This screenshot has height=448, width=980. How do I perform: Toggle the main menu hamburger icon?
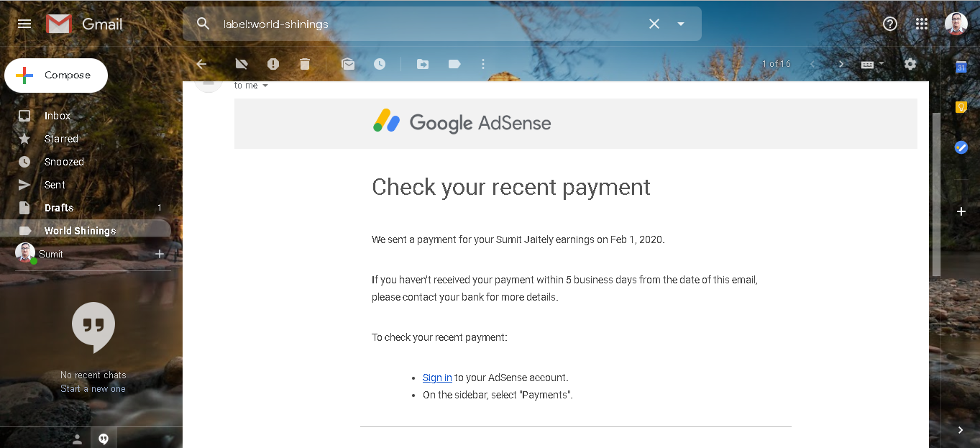point(24,24)
